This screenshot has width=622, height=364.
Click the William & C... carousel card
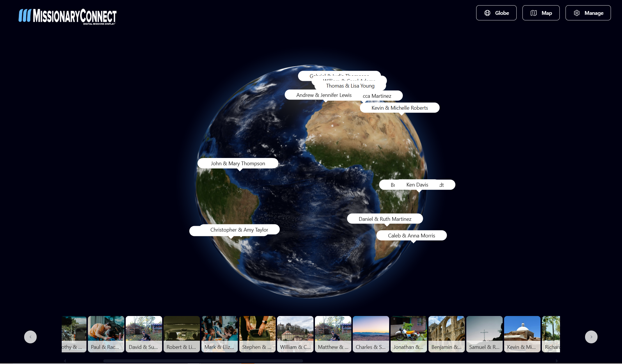click(295, 334)
